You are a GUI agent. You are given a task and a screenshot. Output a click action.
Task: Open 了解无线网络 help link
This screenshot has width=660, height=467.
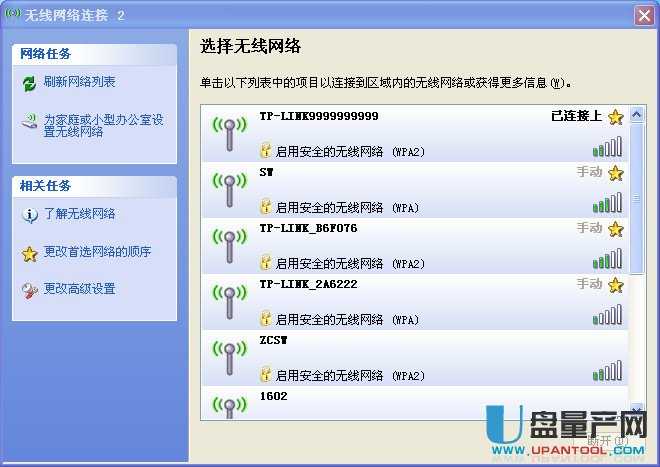(x=79, y=214)
